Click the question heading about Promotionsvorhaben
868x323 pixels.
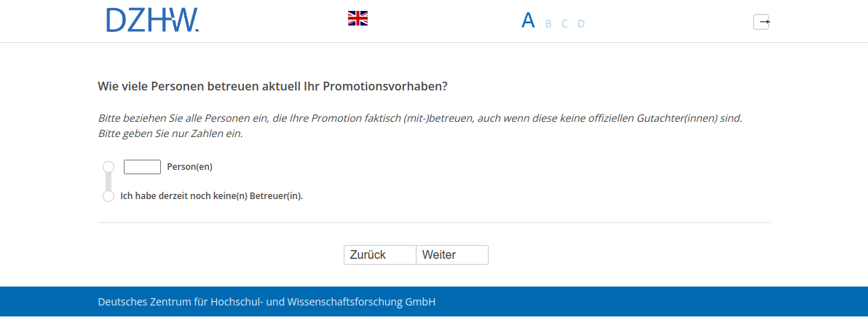coord(272,86)
